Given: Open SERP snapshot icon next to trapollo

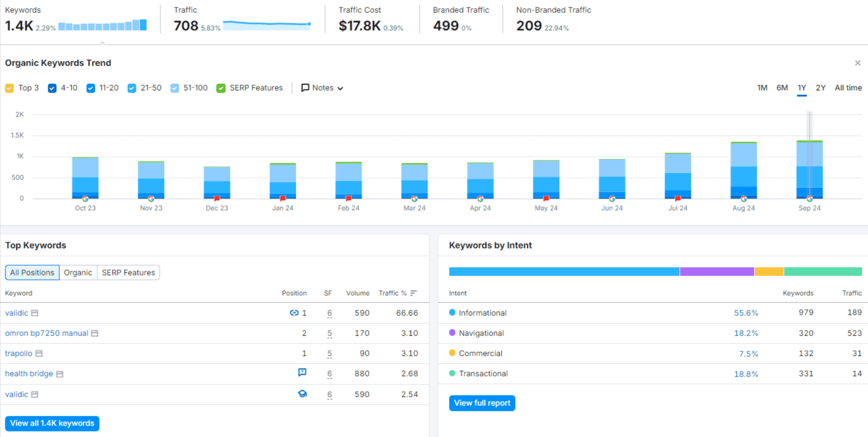Looking at the screenshot, I should 39,354.
